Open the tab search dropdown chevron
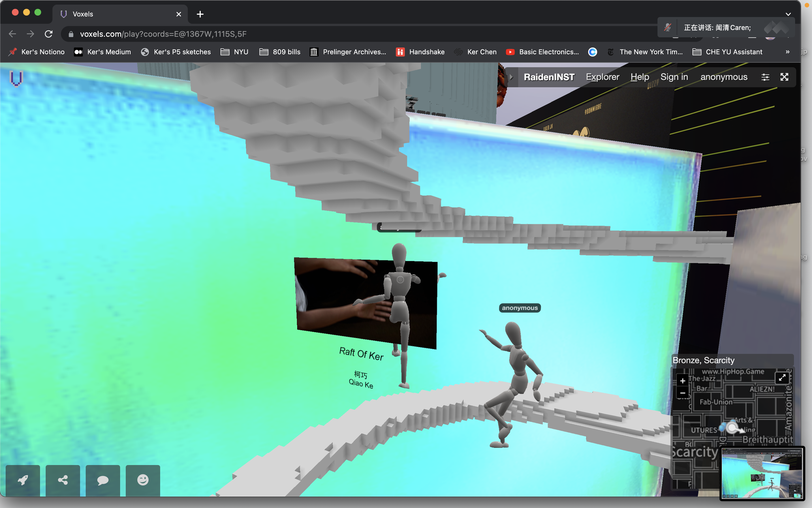 point(788,14)
